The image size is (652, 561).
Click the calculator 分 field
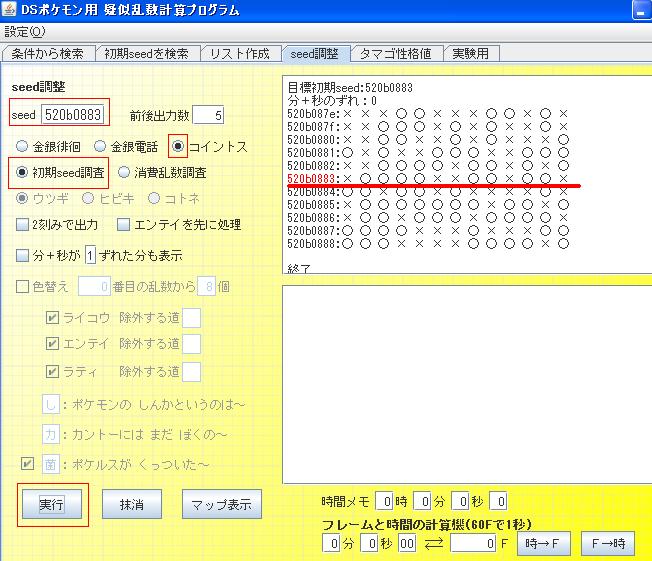point(331,543)
